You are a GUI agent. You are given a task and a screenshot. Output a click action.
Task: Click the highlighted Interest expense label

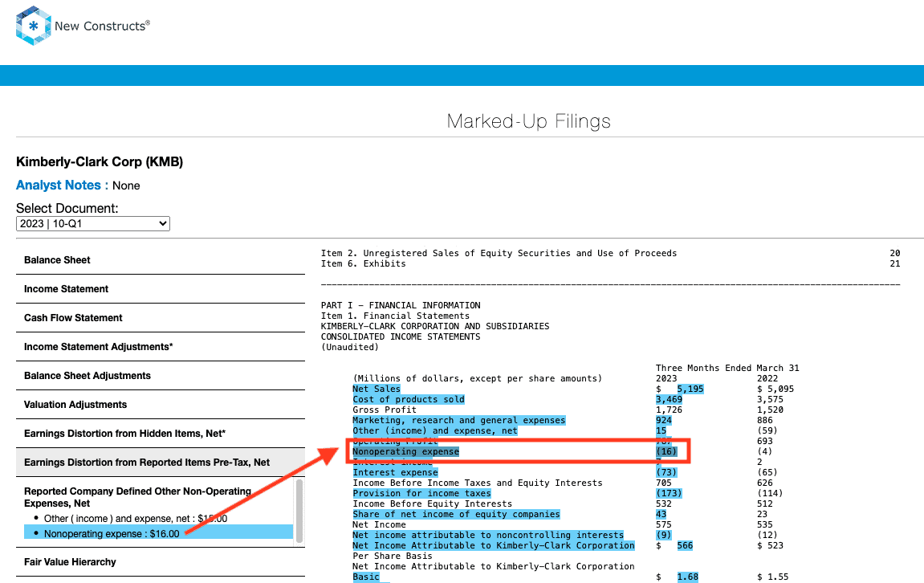[396, 472]
